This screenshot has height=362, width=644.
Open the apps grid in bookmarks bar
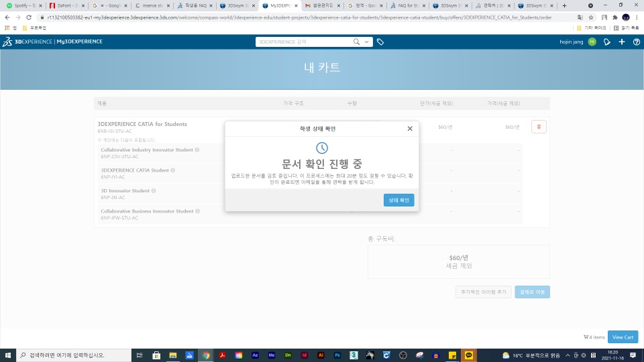7,28
